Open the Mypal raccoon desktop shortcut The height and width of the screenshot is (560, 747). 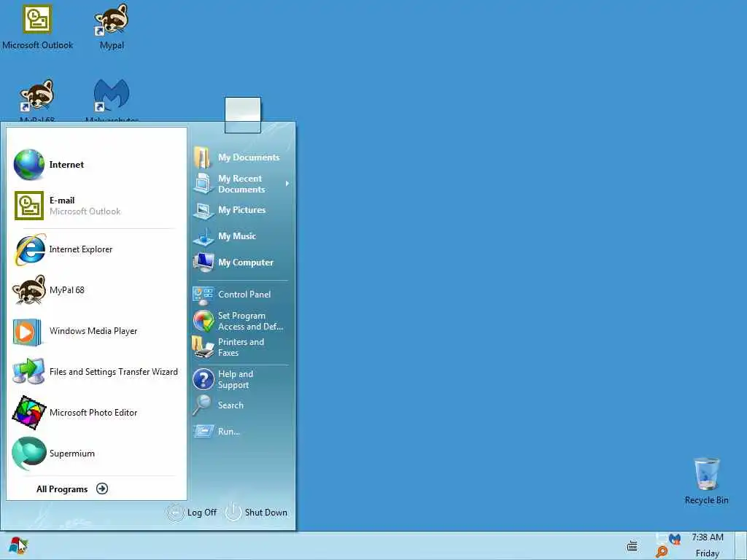point(112,27)
